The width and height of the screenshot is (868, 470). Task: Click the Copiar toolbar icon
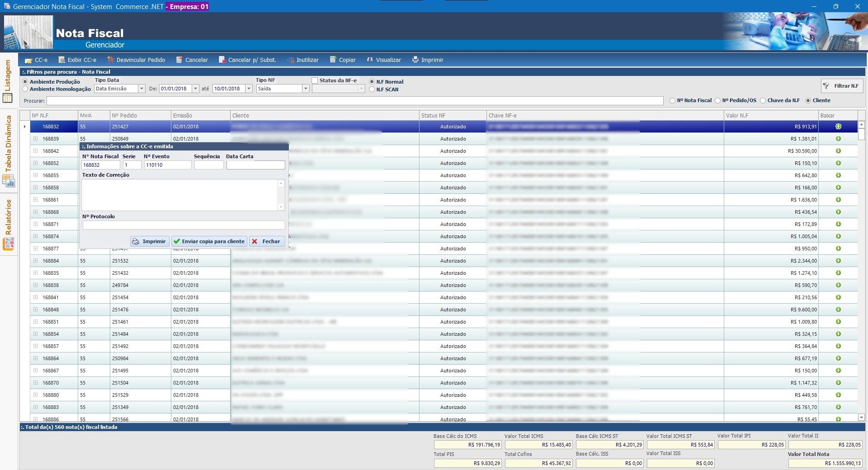[x=333, y=60]
